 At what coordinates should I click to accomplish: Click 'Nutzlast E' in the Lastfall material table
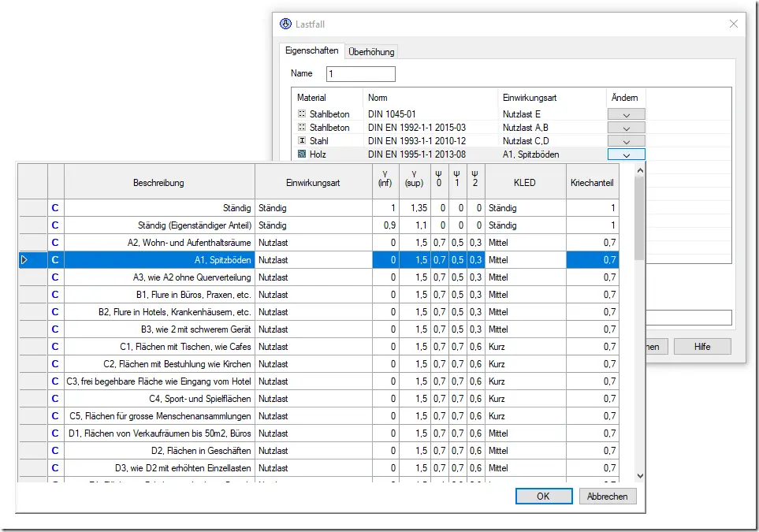coord(521,114)
